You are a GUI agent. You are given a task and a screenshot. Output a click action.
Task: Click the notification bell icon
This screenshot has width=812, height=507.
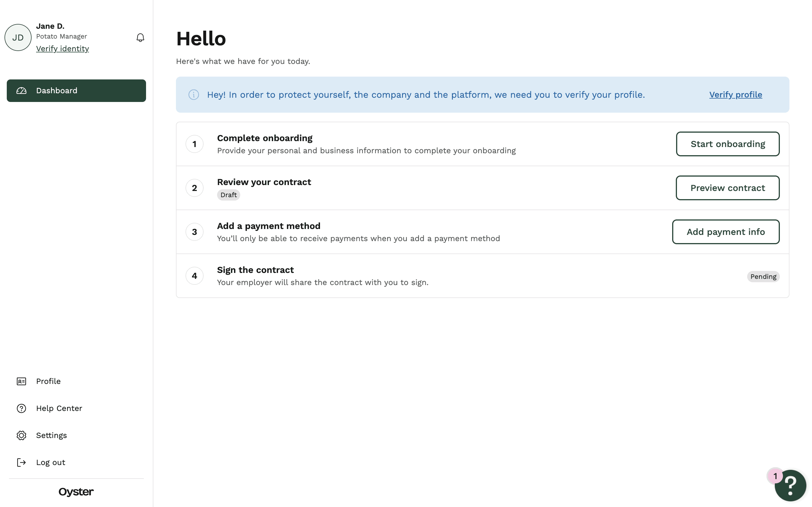click(140, 37)
